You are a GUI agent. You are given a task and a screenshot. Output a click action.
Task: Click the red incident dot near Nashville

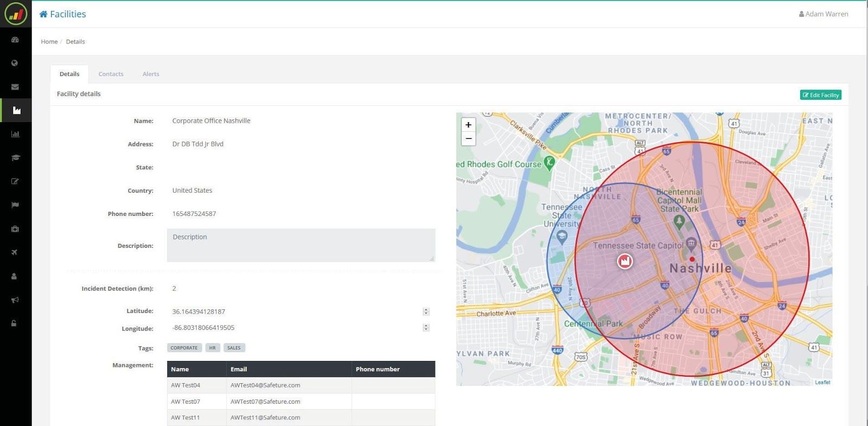click(x=692, y=259)
